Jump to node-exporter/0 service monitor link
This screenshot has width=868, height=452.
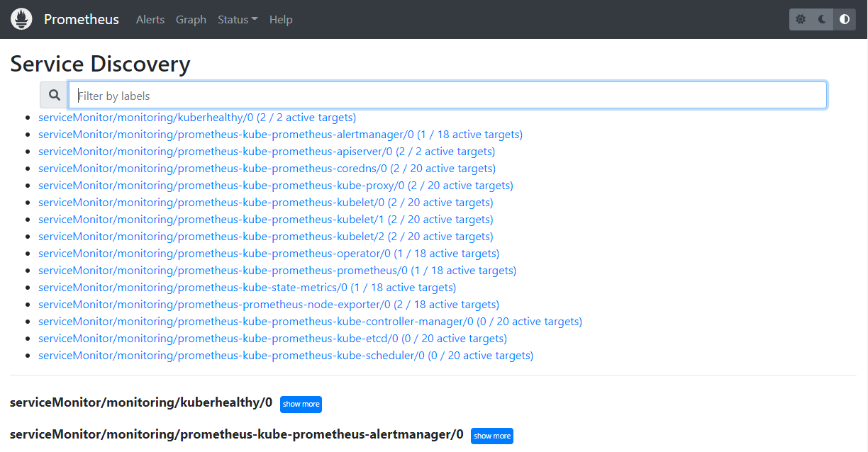[x=269, y=305]
